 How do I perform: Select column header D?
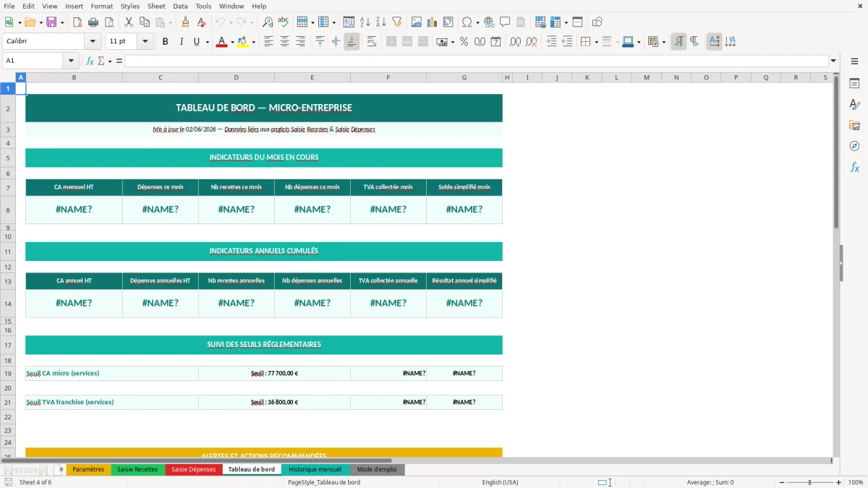pos(237,77)
